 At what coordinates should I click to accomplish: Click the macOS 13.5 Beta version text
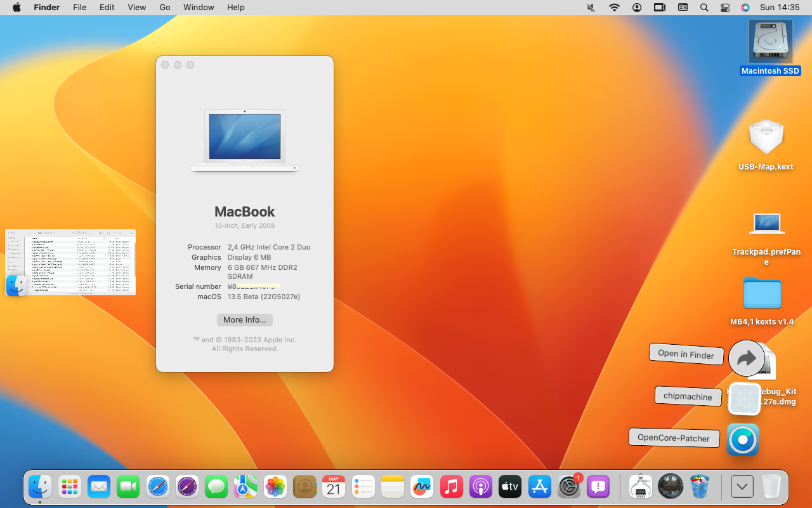[x=264, y=297]
